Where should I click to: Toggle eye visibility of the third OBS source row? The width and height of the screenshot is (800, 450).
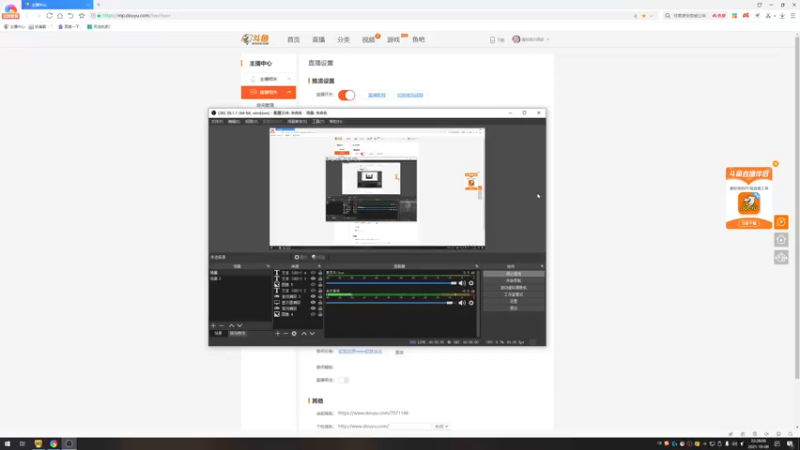coord(313,285)
